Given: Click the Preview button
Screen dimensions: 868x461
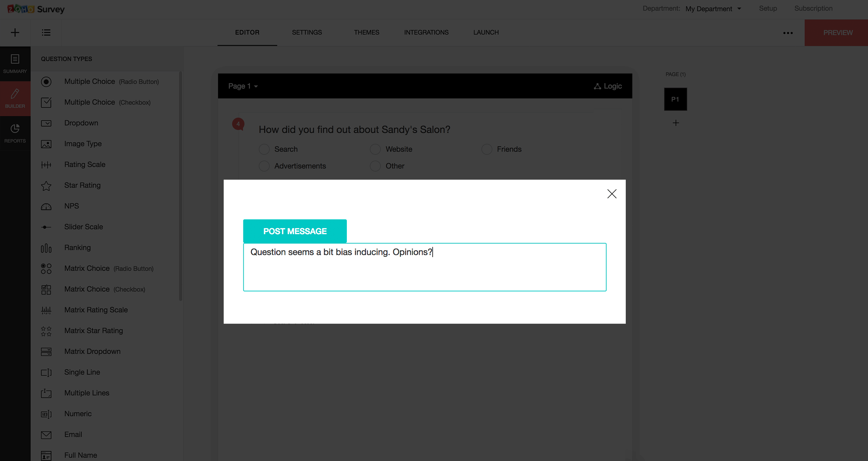Looking at the screenshot, I should pos(836,33).
